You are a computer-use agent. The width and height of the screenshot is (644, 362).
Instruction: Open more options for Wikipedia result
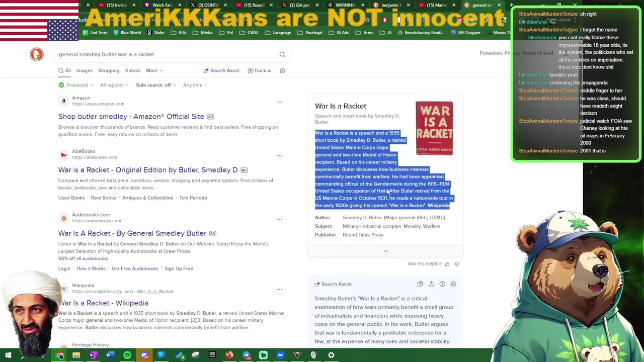pyautogui.click(x=279, y=290)
